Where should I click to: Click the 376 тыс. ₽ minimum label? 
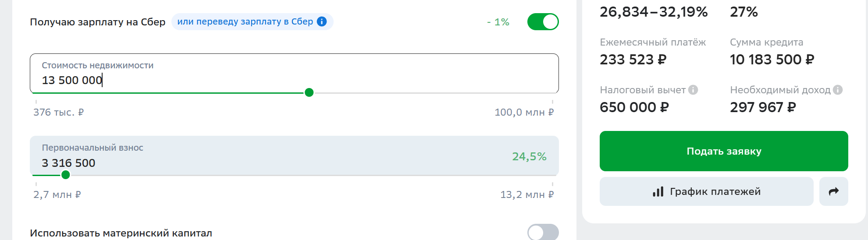pos(58,112)
